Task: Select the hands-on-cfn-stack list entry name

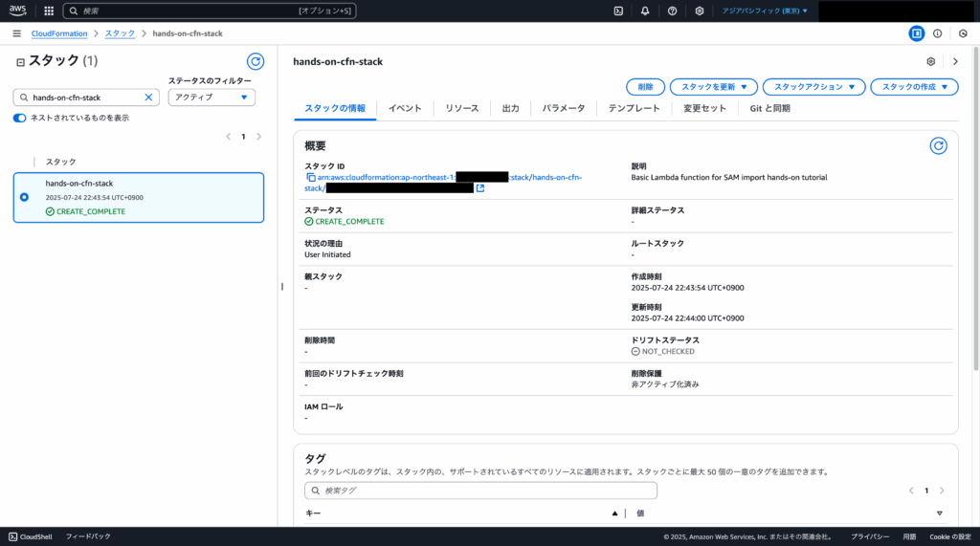Action: click(x=79, y=183)
